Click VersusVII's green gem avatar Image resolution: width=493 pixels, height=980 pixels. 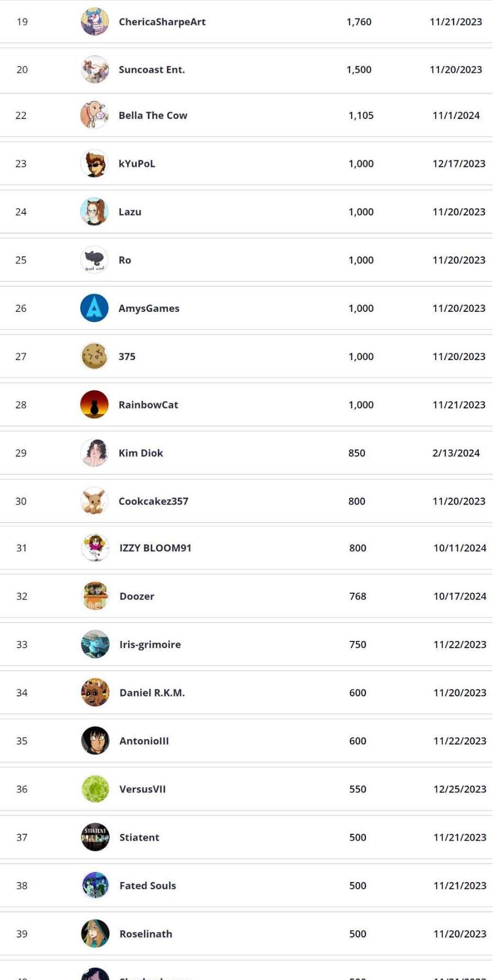pos(95,789)
